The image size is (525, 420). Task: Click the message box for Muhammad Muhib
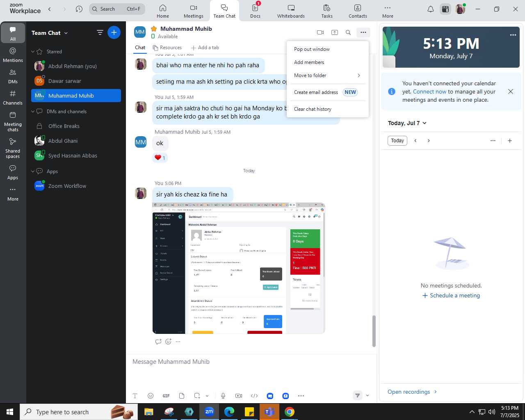click(x=251, y=362)
